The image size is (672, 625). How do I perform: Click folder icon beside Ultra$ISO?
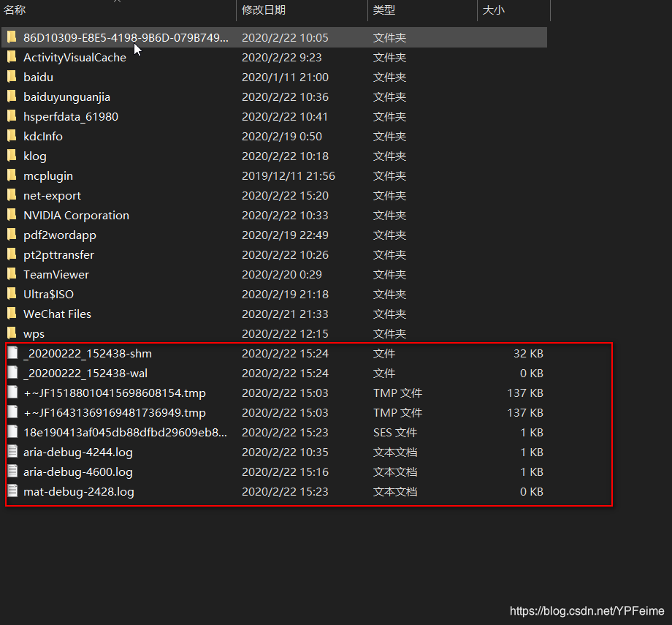(x=12, y=293)
